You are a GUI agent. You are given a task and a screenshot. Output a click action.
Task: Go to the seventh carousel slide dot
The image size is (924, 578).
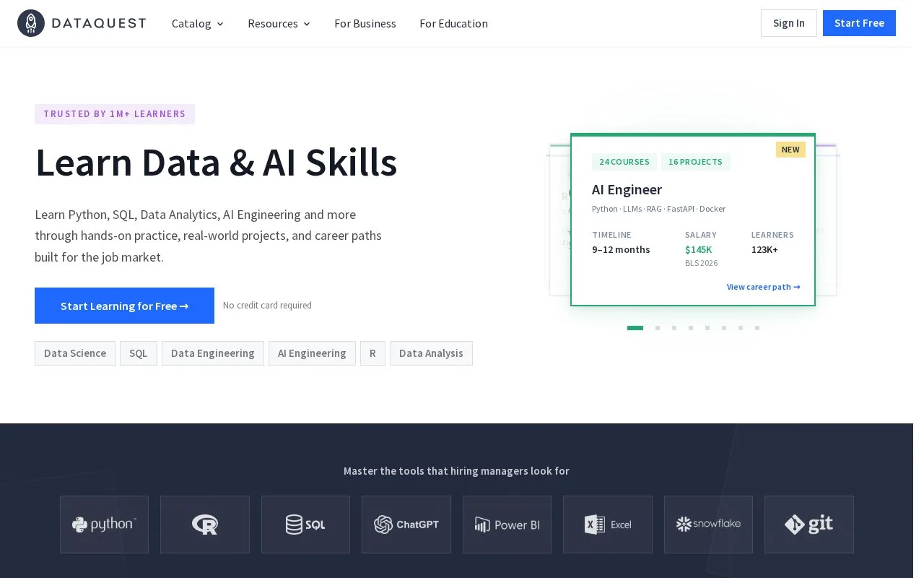pos(741,328)
